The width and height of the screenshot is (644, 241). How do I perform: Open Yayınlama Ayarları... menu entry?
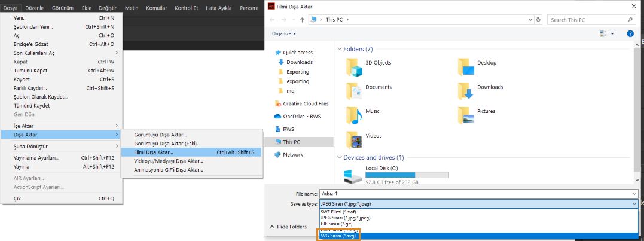click(x=61, y=158)
